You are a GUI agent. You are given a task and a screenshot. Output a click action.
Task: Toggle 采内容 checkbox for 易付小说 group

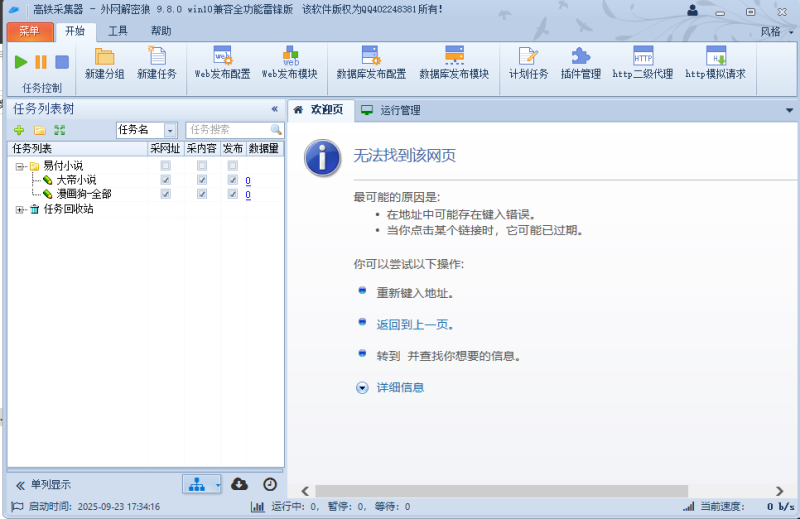pyautogui.click(x=201, y=165)
